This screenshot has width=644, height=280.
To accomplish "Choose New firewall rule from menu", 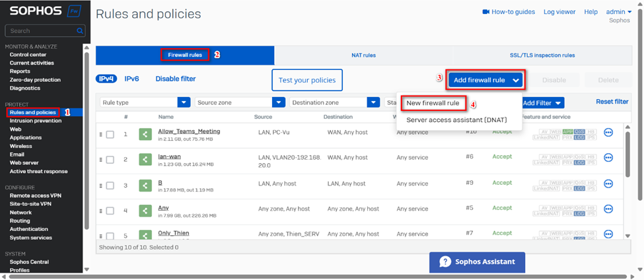I will [x=433, y=104].
